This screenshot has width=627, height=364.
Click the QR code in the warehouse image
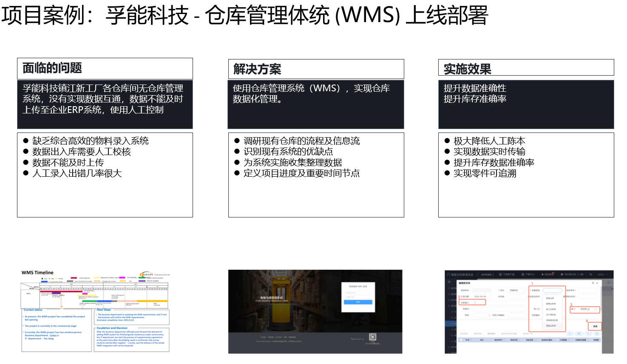[372, 337]
